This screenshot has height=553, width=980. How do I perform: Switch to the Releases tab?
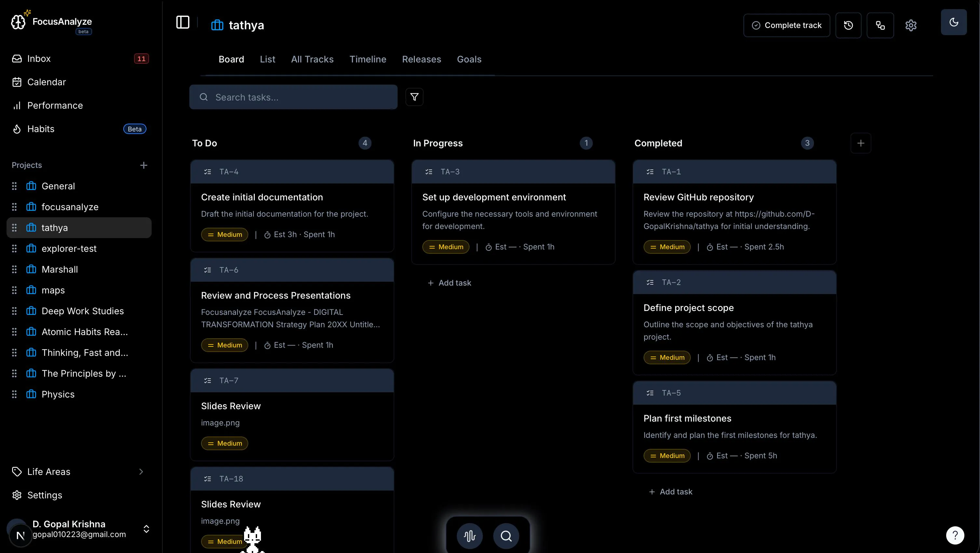[x=421, y=59]
